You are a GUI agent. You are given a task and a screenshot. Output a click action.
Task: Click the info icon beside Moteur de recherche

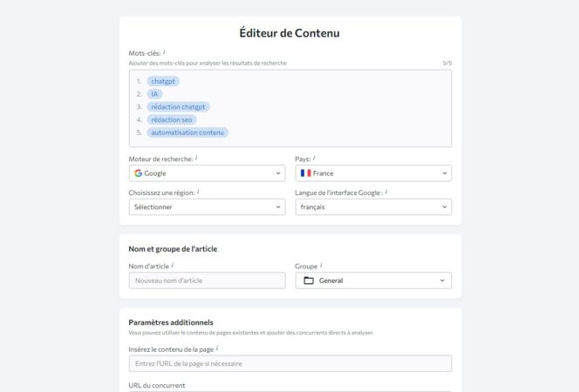(x=196, y=158)
